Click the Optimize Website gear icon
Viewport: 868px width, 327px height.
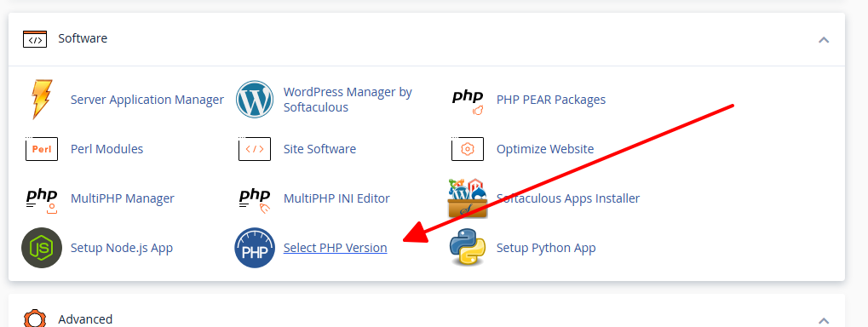(468, 149)
